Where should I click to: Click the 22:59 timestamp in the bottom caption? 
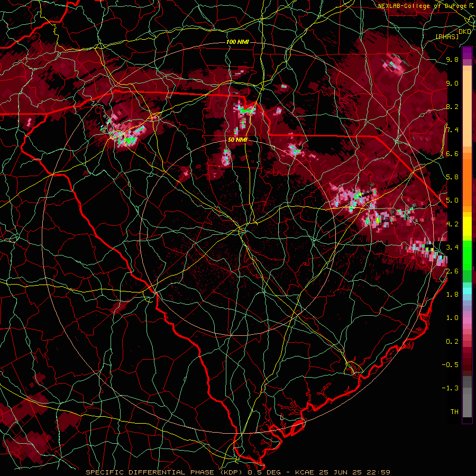[379, 472]
